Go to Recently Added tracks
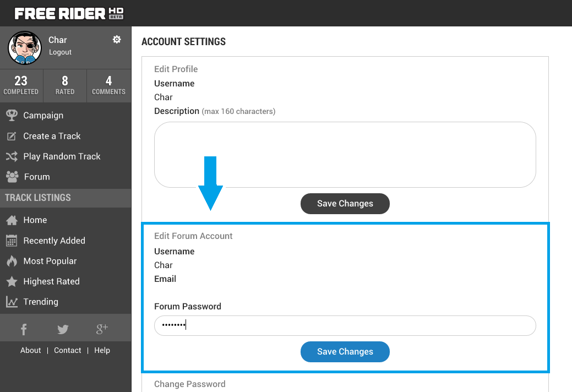The height and width of the screenshot is (392, 572). [54, 241]
